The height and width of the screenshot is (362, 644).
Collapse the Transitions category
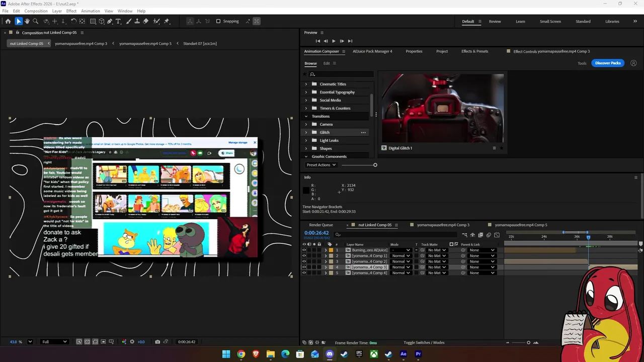(x=306, y=116)
